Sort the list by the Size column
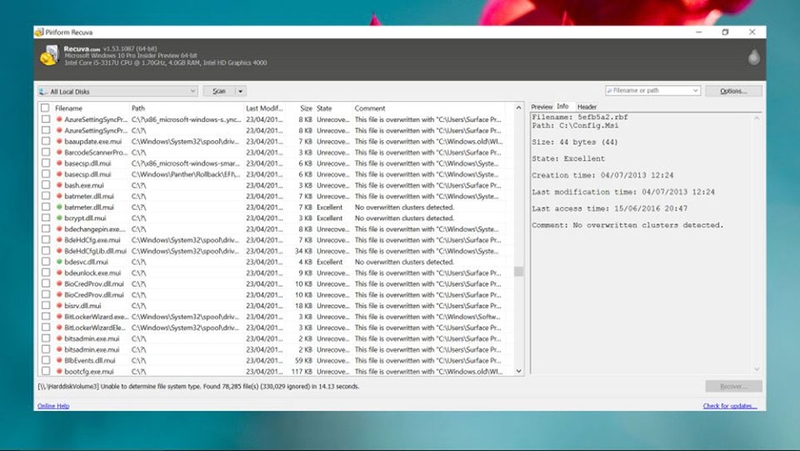 306,108
